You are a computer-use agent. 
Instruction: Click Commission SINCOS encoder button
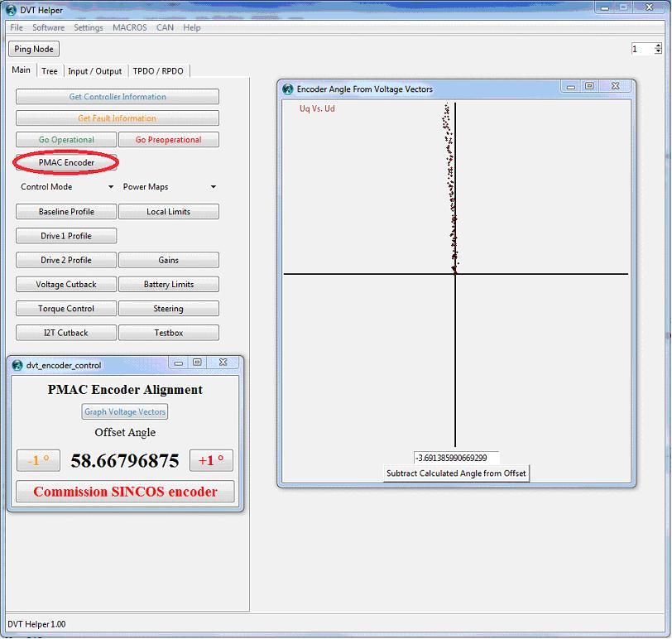click(125, 492)
